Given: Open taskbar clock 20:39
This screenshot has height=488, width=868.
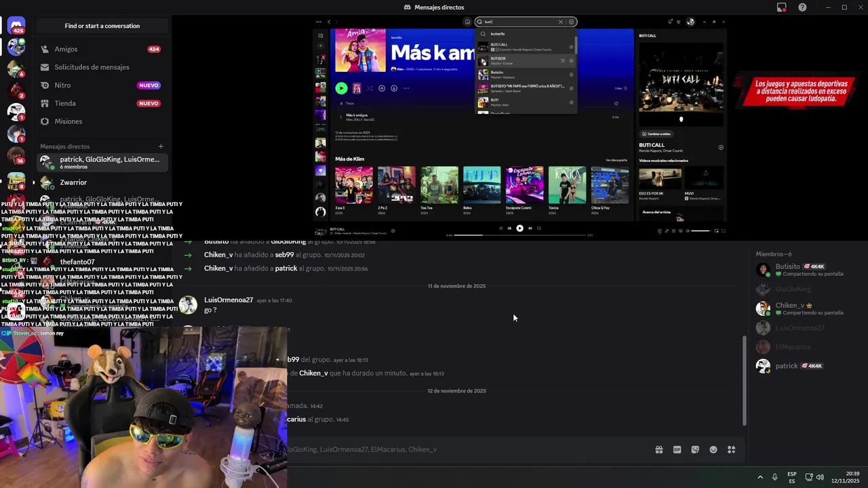Looking at the screenshot, I should pos(845,477).
